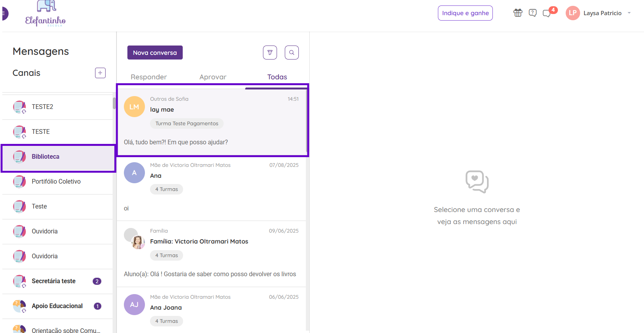Switch to the Responder tab

[x=149, y=77]
